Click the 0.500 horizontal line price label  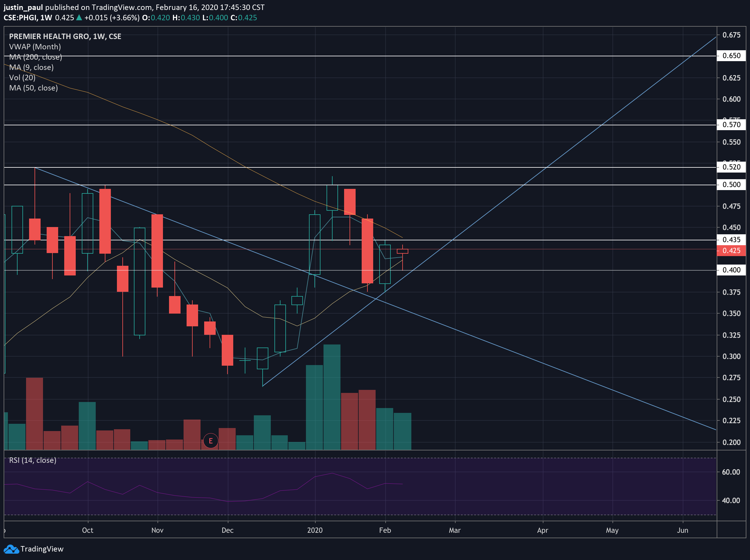[731, 185]
